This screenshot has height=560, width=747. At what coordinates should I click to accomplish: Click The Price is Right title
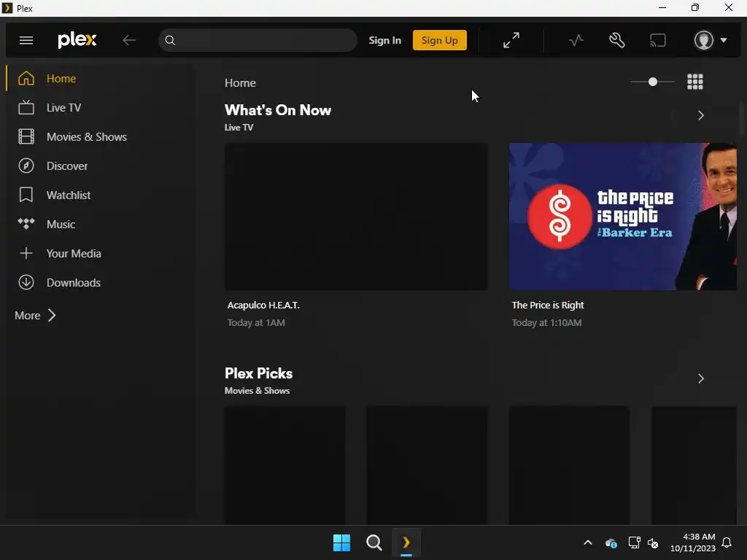548,306
